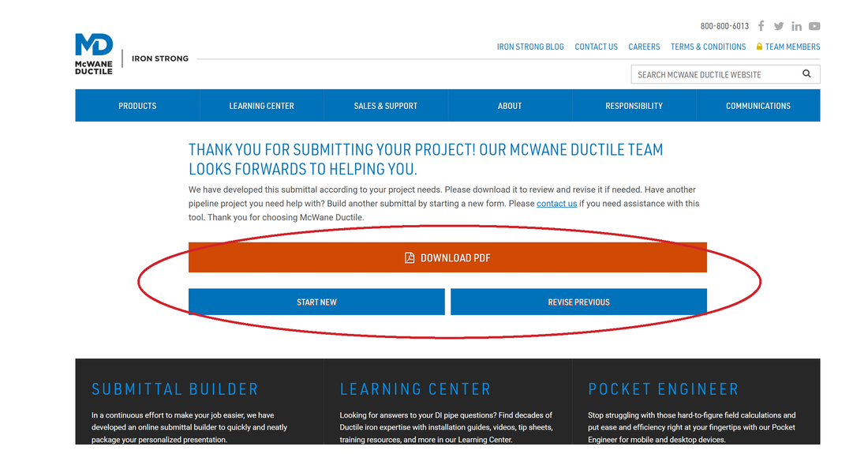The image size is (868, 454).
Task: Click the 'Thank you for submitting' heading
Action: click(425, 159)
